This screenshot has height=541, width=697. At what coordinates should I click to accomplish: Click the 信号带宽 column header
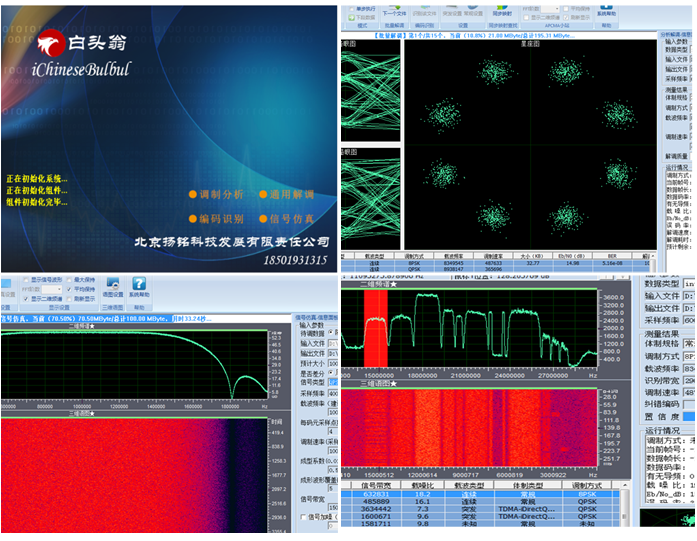(x=376, y=485)
